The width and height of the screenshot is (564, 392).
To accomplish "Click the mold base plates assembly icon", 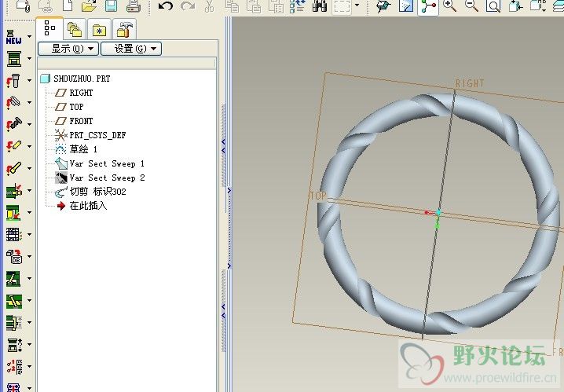I will [x=13, y=59].
